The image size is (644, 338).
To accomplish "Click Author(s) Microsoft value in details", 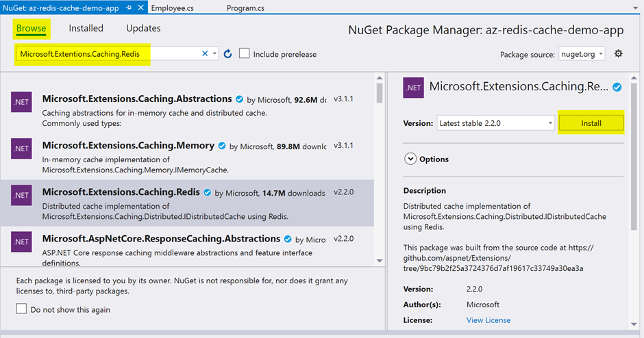I will click(x=482, y=304).
